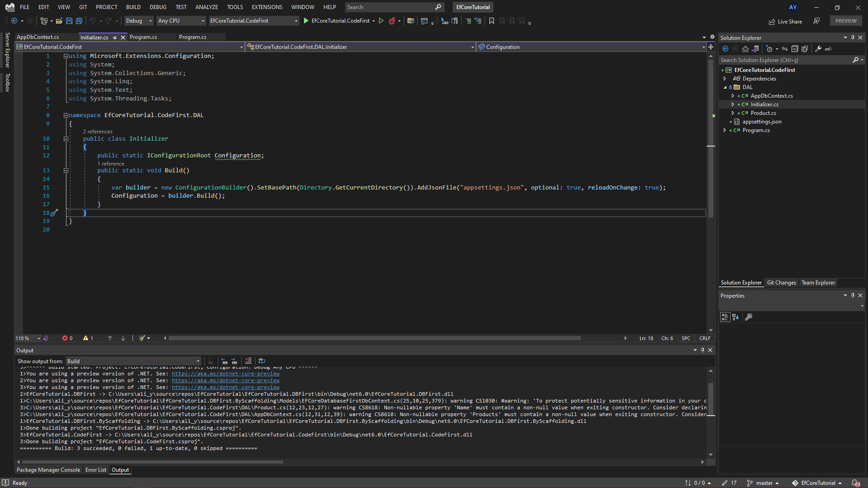
Task: Open the GIT menu
Action: point(83,7)
